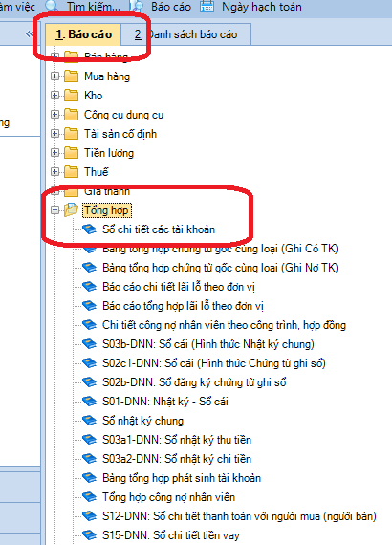Viewport: 392px width, 545px height.
Task: Click the Kho folder icon
Action: pos(72,96)
